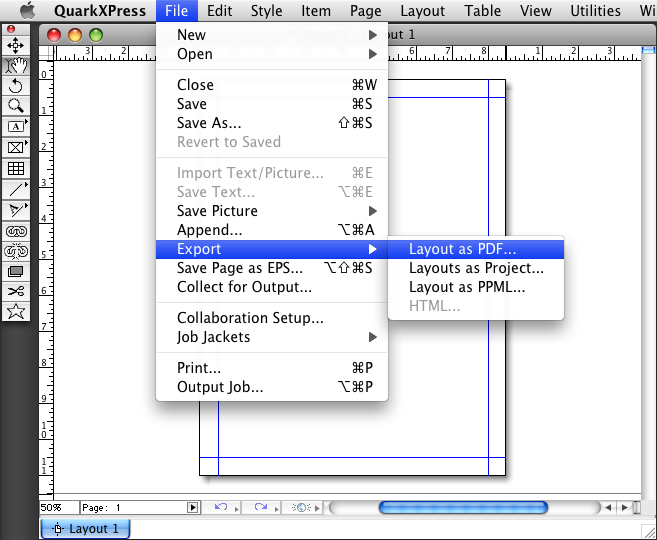Click the Page number field
Screen dimensions: 657x540
click(133, 507)
